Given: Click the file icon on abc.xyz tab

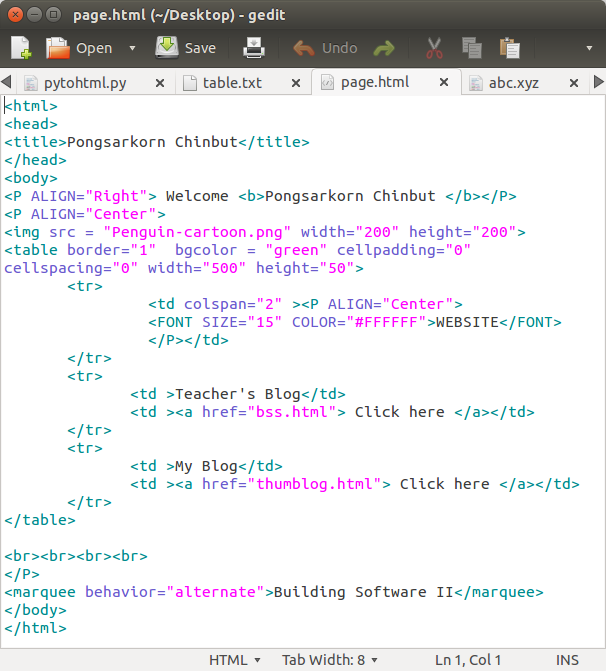Looking at the screenshot, I should point(476,83).
